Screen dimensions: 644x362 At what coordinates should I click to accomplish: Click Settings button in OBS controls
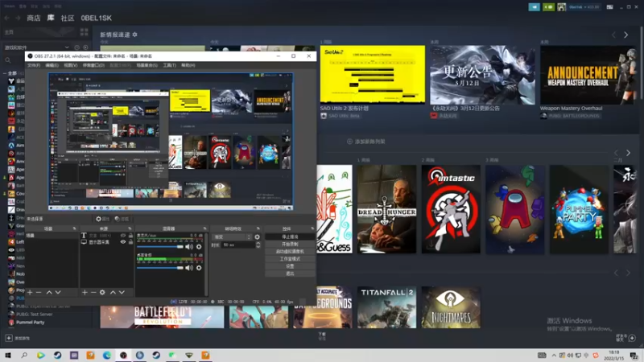tap(290, 266)
